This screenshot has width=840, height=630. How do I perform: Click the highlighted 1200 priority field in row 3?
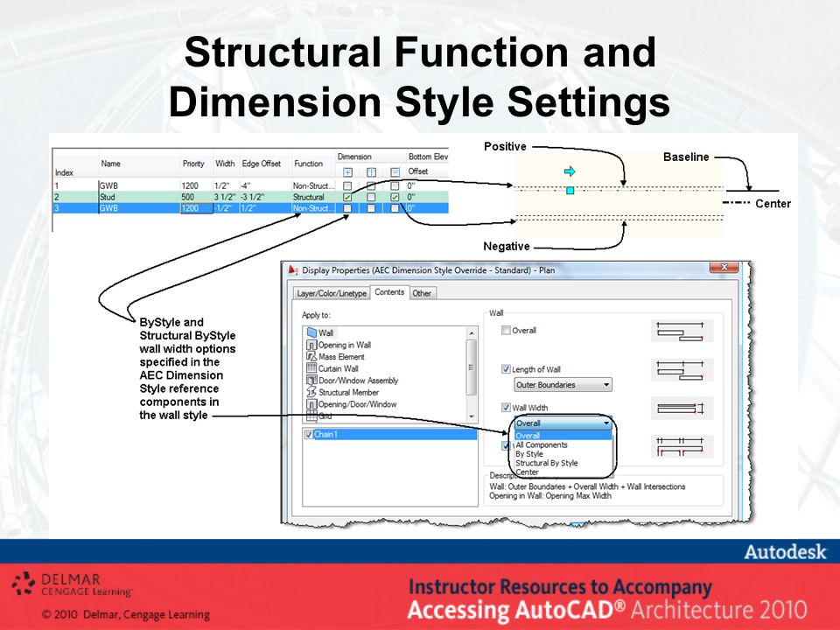[x=196, y=208]
